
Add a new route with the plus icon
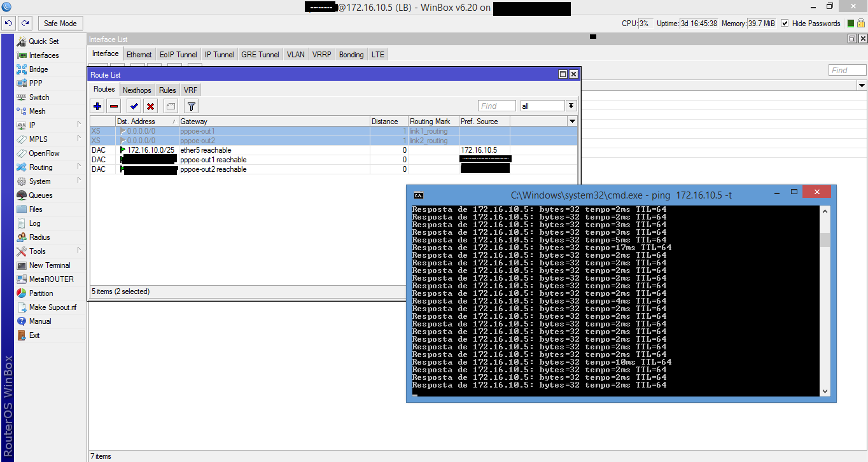[97, 106]
